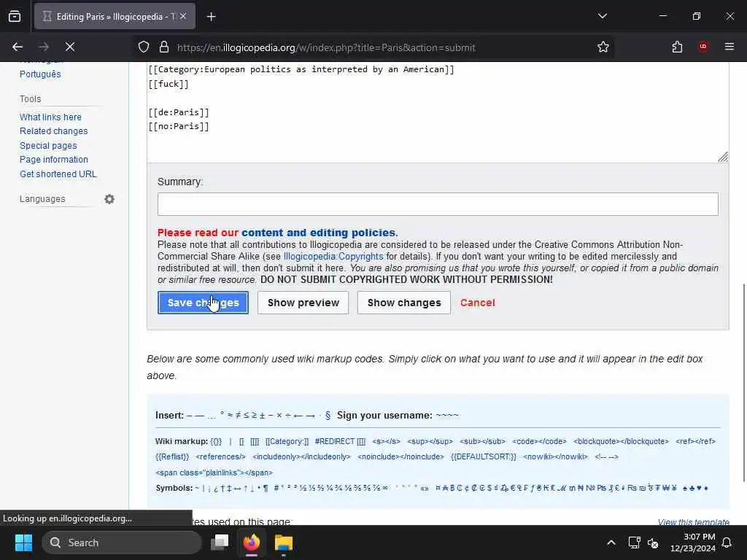
Task: Insert the {{}} template braces markup
Action: tap(216, 441)
